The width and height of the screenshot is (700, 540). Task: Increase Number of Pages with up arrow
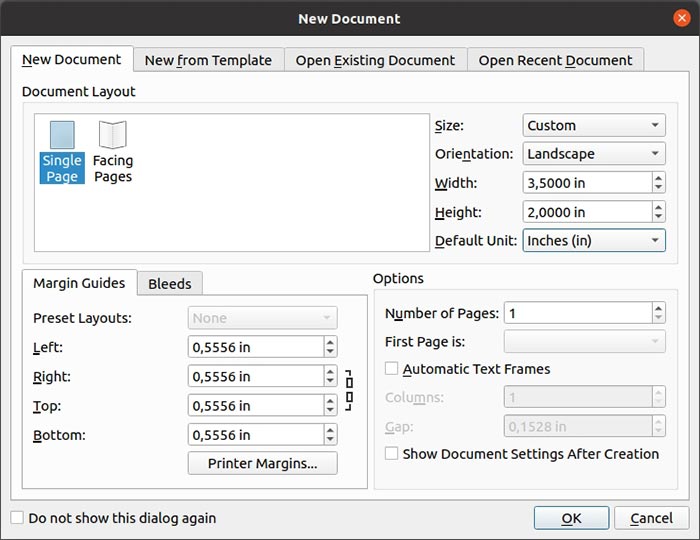tap(658, 308)
